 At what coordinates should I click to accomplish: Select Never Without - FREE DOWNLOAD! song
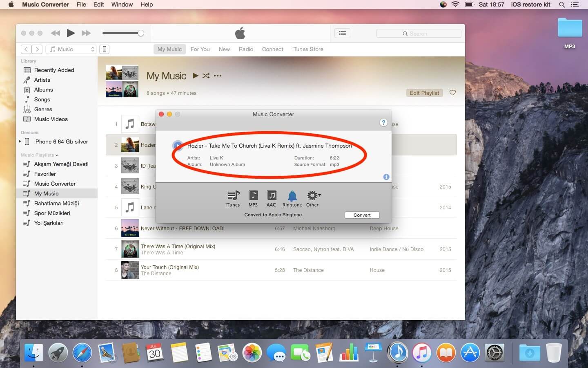tap(281, 229)
